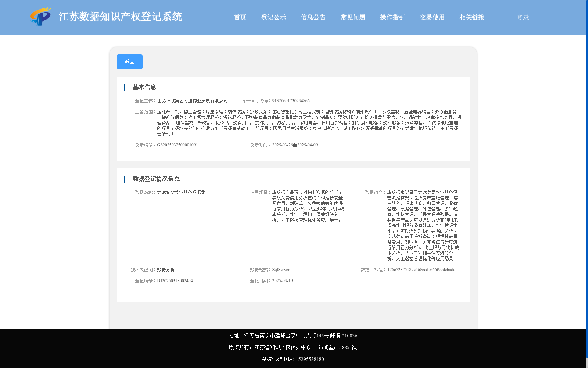Click the 应用场景 description text
This screenshot has height=368, width=588.
coord(308,206)
